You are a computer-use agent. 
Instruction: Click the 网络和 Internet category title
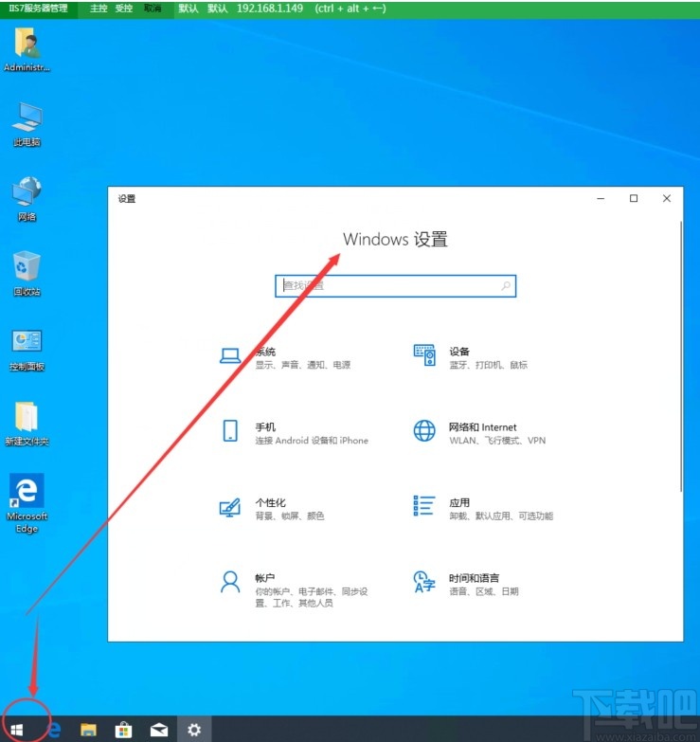(x=483, y=427)
